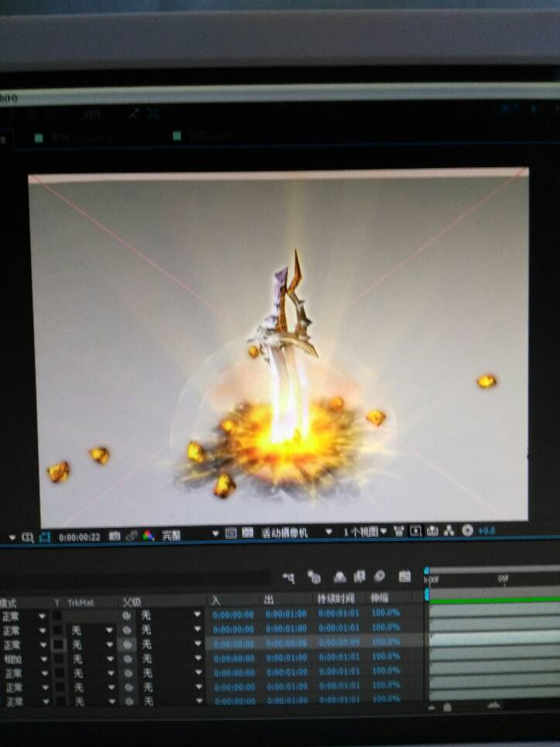
Task: Toggle pixel aspect ratio correction icon
Action: [399, 531]
